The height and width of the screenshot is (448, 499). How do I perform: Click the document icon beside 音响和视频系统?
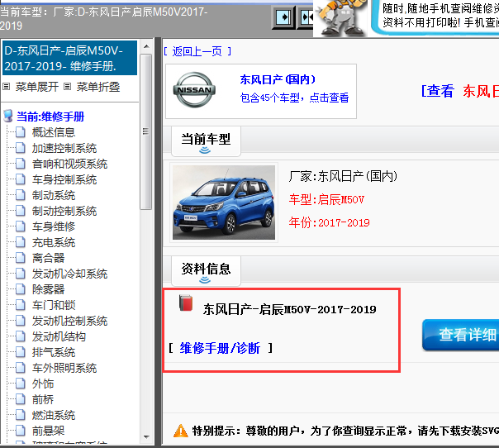coord(21,164)
